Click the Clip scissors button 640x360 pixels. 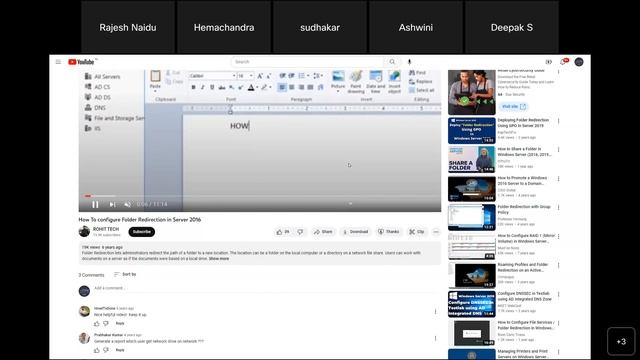coord(417,232)
